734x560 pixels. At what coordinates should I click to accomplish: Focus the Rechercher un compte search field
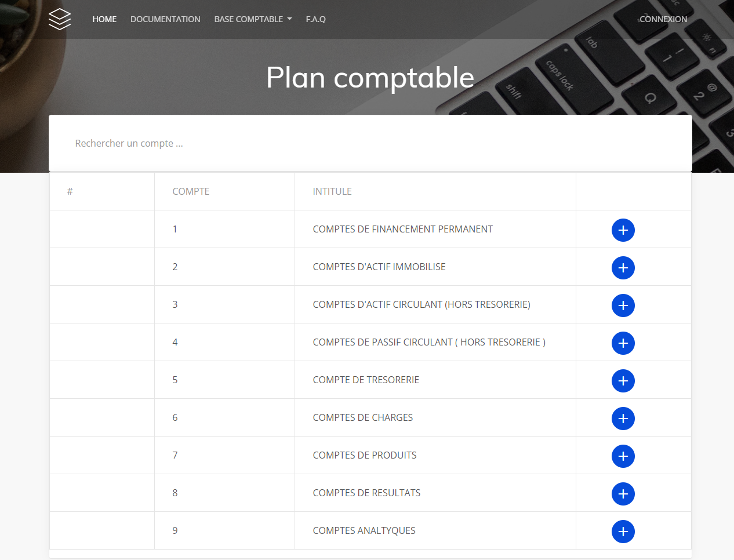370,143
